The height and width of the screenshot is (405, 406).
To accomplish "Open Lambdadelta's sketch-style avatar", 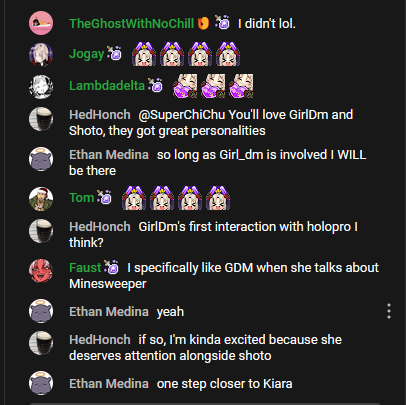I will [x=41, y=86].
